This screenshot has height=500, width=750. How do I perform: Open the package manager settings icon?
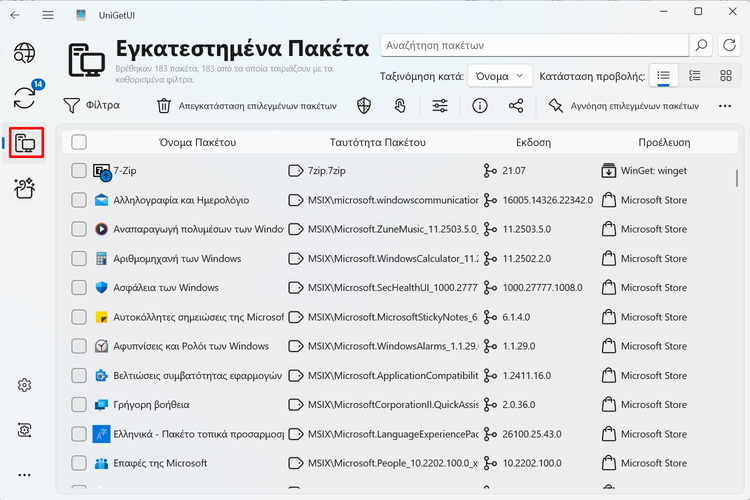[24, 430]
